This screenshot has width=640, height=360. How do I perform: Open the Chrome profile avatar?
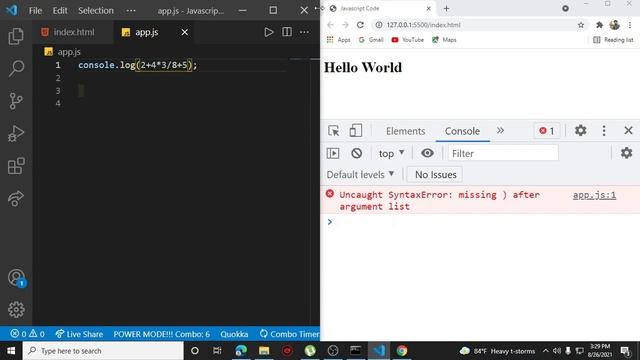[x=615, y=25]
